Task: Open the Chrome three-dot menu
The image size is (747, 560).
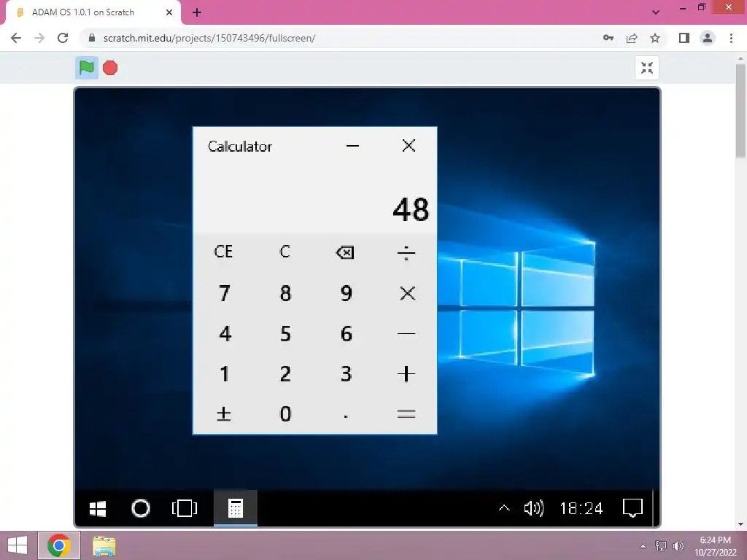Action: 731,38
